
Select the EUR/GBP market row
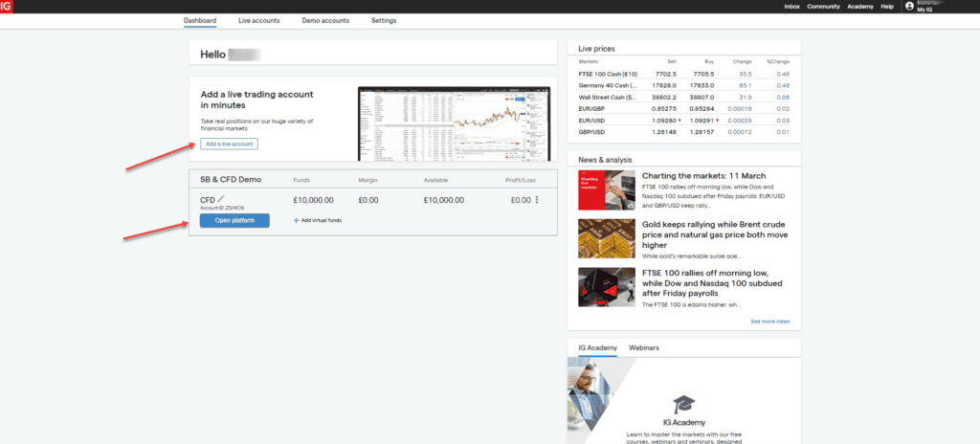coord(683,109)
